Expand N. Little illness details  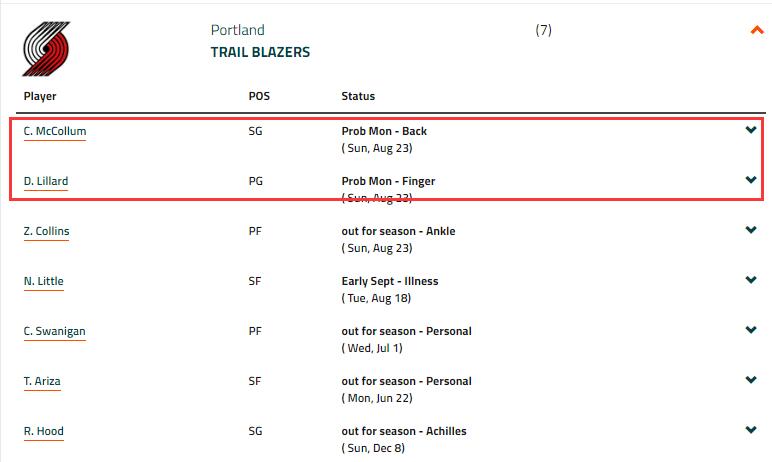[x=751, y=280]
